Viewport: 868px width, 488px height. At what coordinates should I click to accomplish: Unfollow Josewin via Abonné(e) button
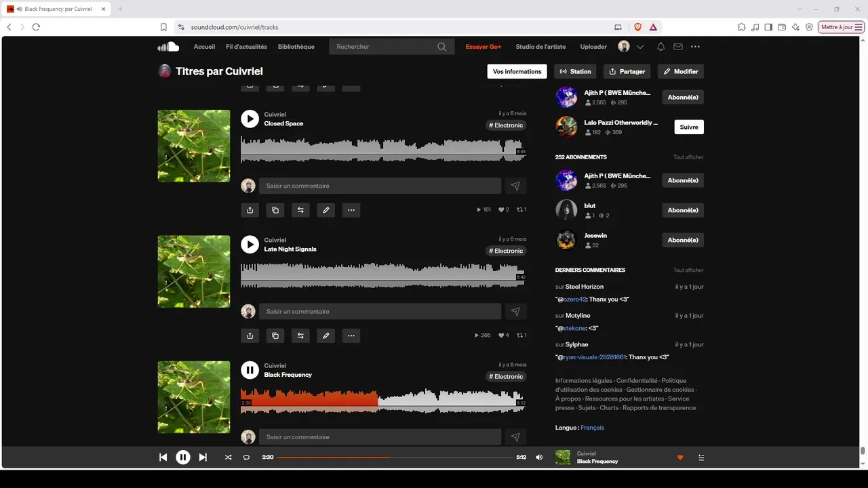click(683, 240)
